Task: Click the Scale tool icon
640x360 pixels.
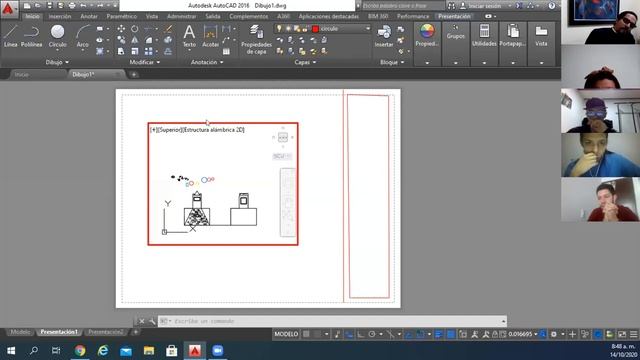Action: [x=134, y=51]
